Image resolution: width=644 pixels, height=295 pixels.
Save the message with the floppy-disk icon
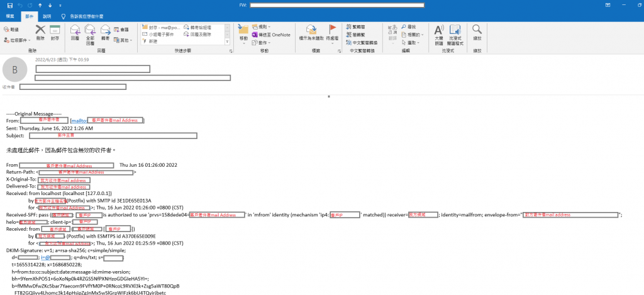click(x=10, y=5)
